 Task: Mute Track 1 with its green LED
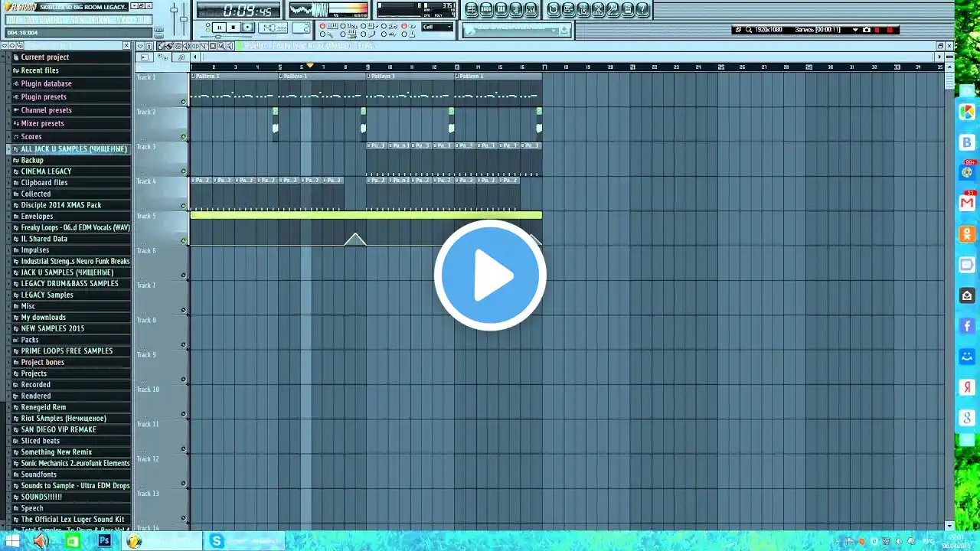tap(184, 102)
